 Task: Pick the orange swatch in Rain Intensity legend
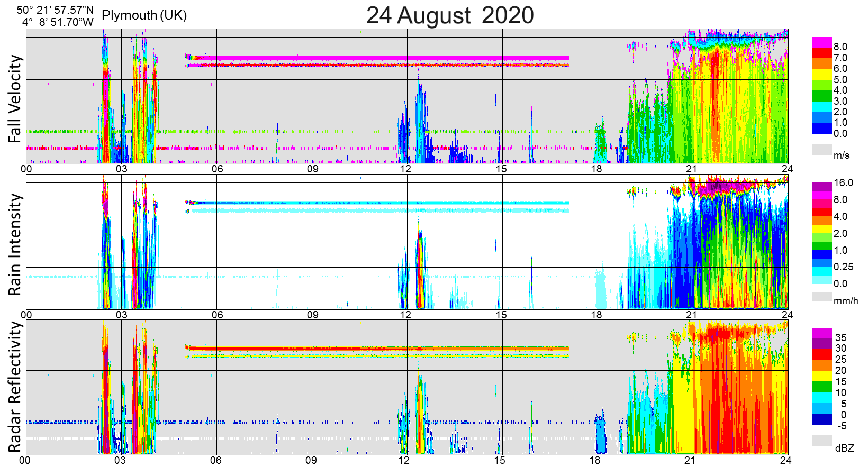point(822,221)
